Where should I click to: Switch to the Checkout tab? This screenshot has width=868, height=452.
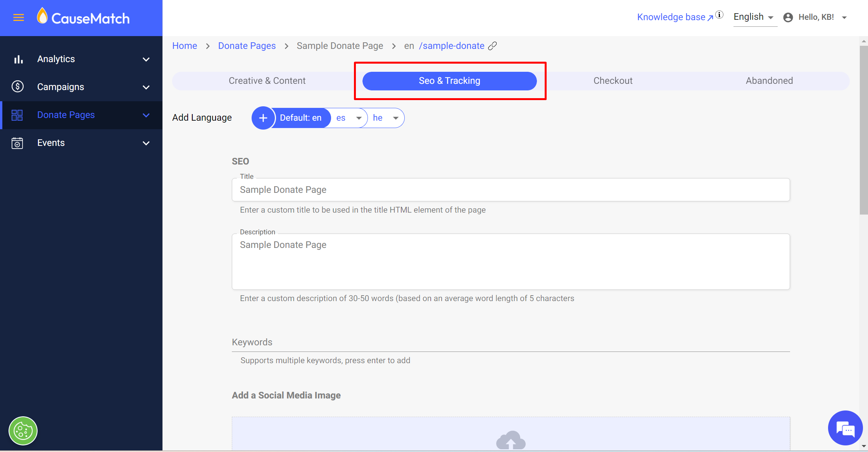(x=613, y=81)
